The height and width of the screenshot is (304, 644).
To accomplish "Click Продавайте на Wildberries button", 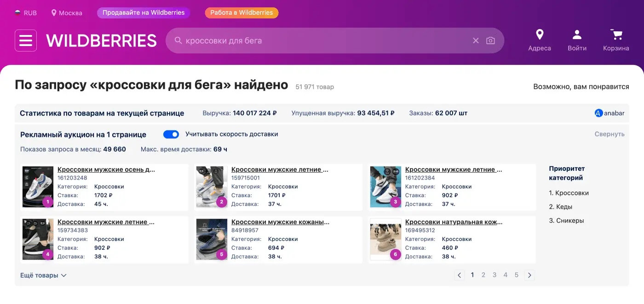I will [144, 13].
